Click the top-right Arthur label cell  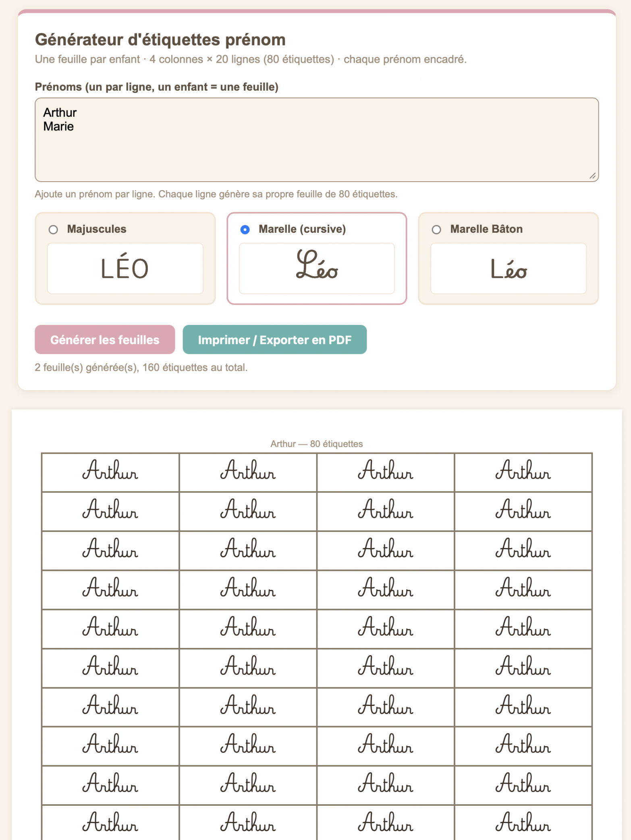coord(523,472)
